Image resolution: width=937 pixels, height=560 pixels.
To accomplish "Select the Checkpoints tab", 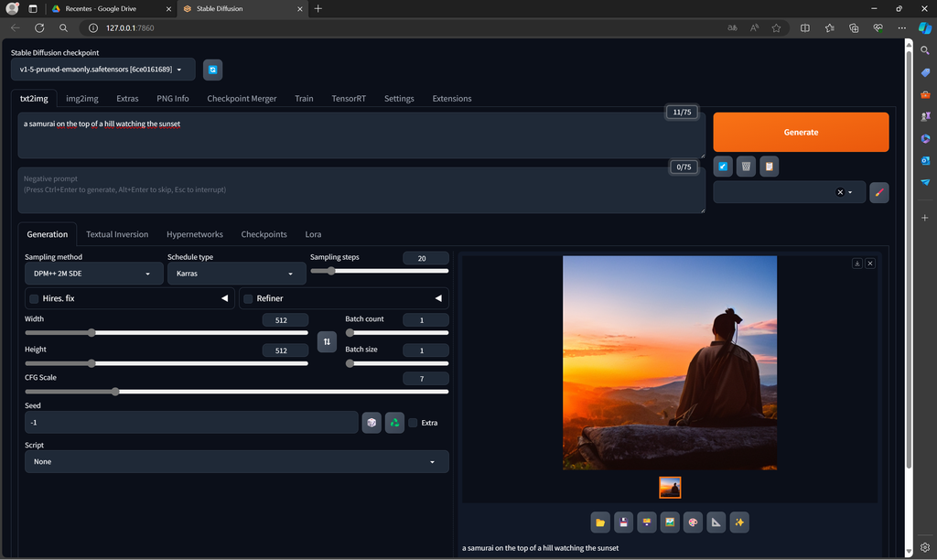I will [x=264, y=234].
